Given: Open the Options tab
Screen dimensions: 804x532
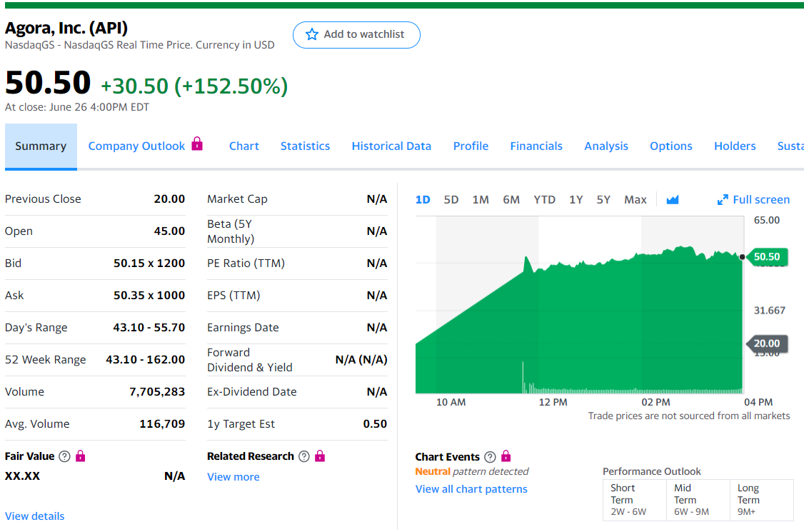Looking at the screenshot, I should [670, 146].
